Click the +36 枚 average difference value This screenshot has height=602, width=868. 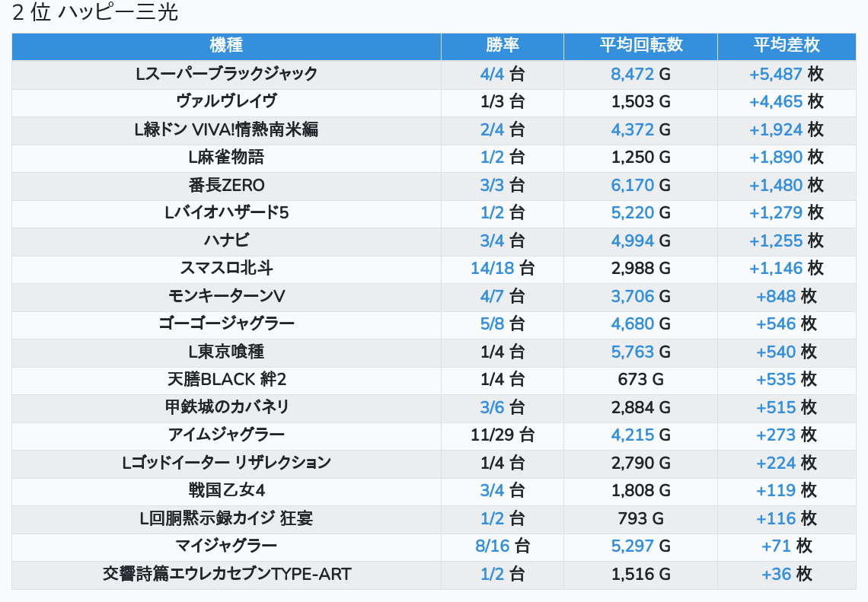[x=786, y=574]
